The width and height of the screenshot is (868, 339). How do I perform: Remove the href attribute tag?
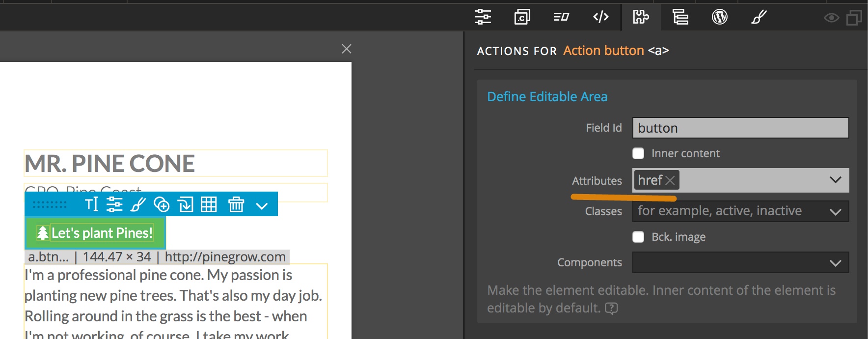pyautogui.click(x=670, y=180)
